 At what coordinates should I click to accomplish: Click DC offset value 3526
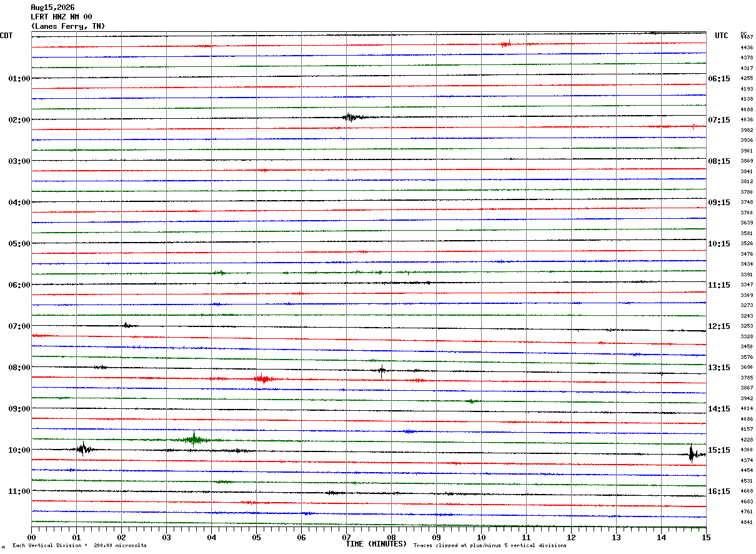(x=747, y=243)
